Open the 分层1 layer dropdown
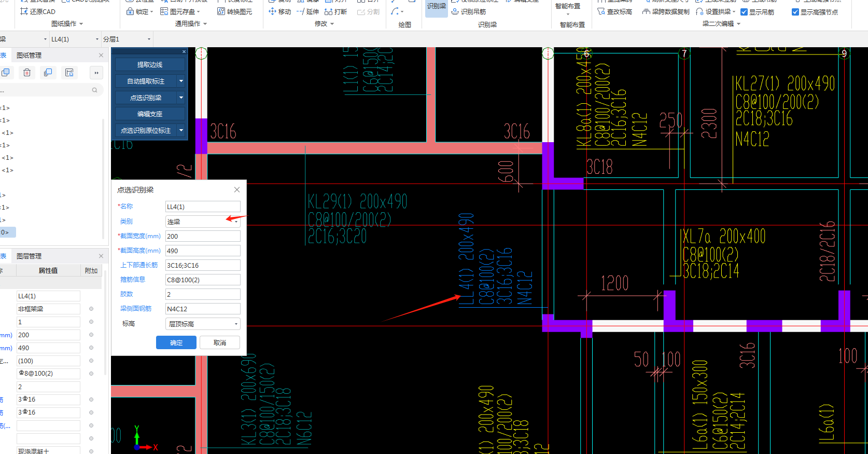868x454 pixels. [127, 39]
